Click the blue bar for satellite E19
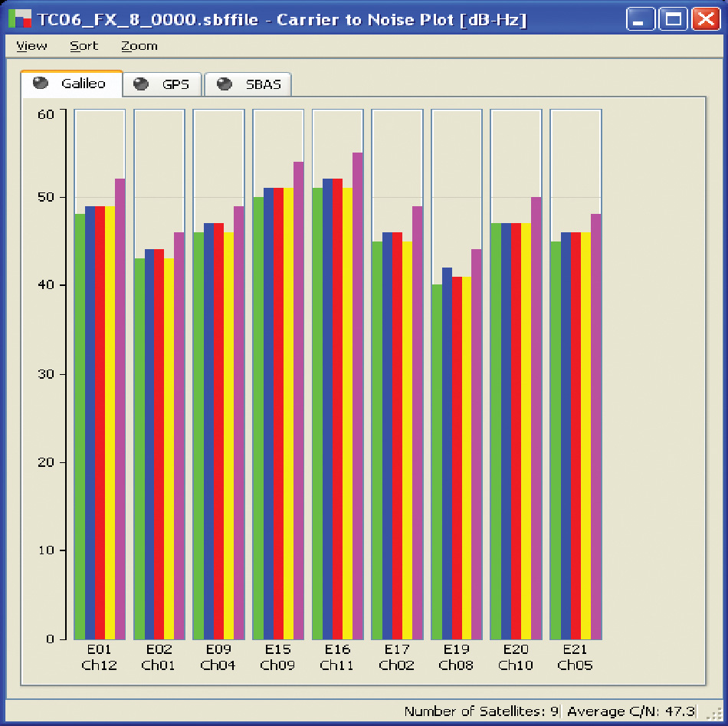Image resolution: width=728 pixels, height=726 pixels. pos(447,452)
